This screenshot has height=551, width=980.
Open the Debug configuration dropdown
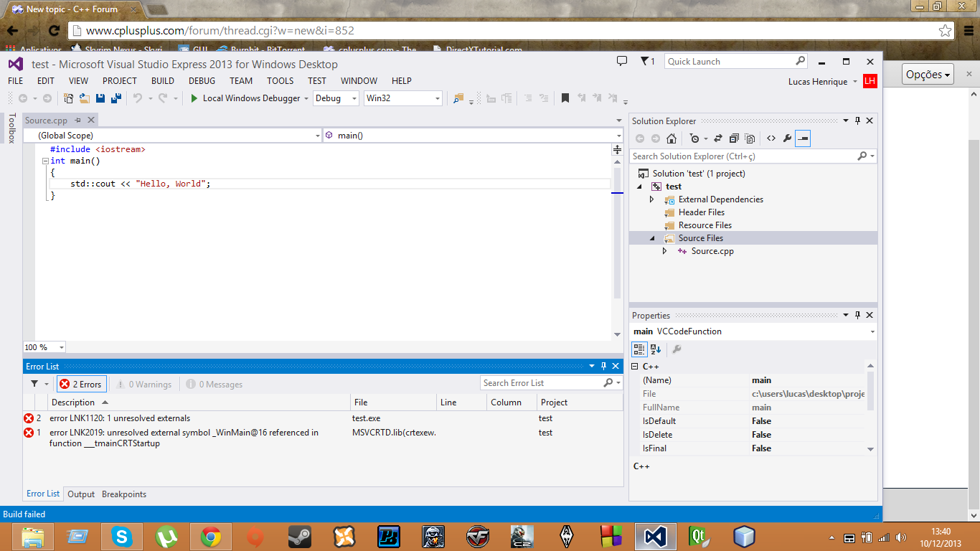click(336, 99)
